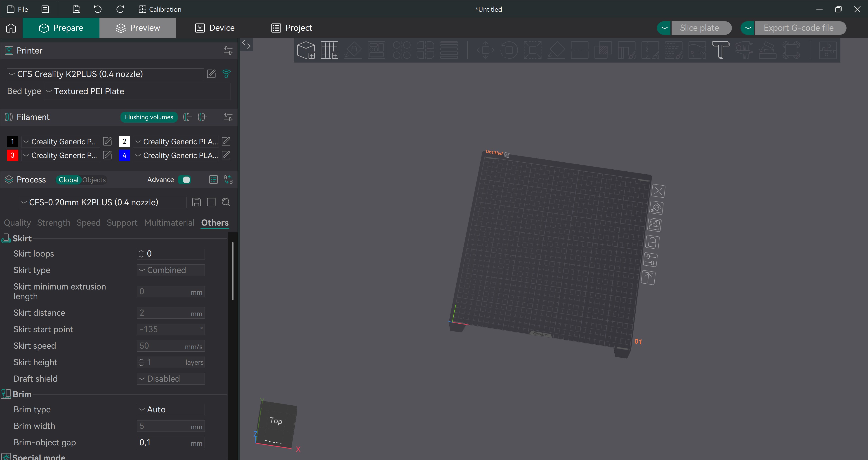Viewport: 868px width, 460px height.
Task: Open the Multimaterial settings tab
Action: coord(169,223)
